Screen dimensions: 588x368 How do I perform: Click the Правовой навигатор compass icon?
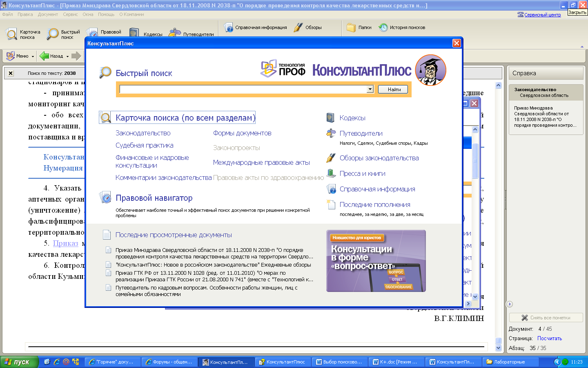[x=105, y=197]
